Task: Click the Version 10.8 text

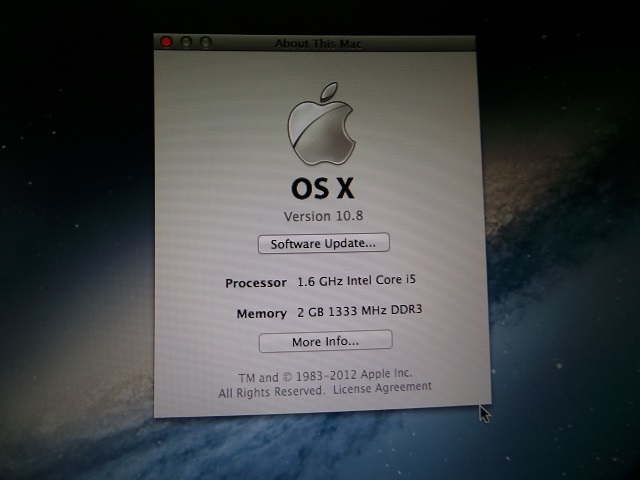Action: pos(324,216)
